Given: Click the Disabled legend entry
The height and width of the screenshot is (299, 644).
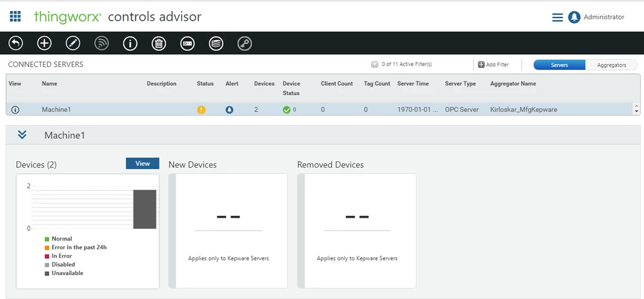Looking at the screenshot, I should 59,265.
